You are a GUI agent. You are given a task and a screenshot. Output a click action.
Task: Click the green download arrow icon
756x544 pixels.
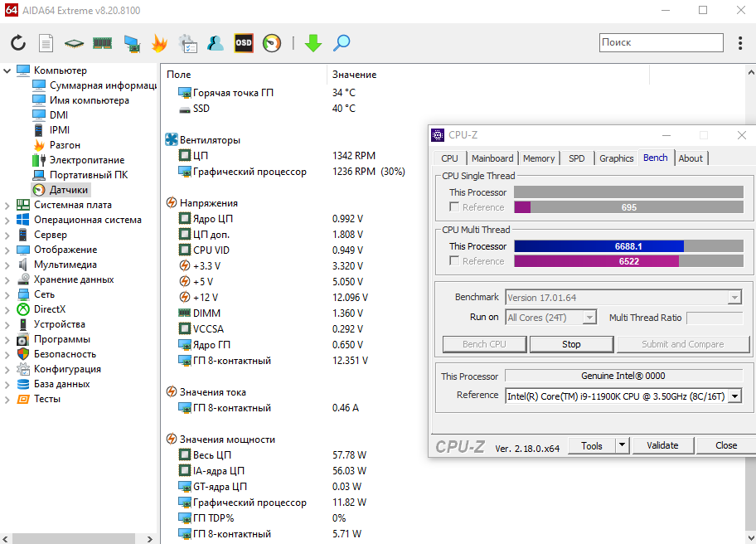(313, 43)
